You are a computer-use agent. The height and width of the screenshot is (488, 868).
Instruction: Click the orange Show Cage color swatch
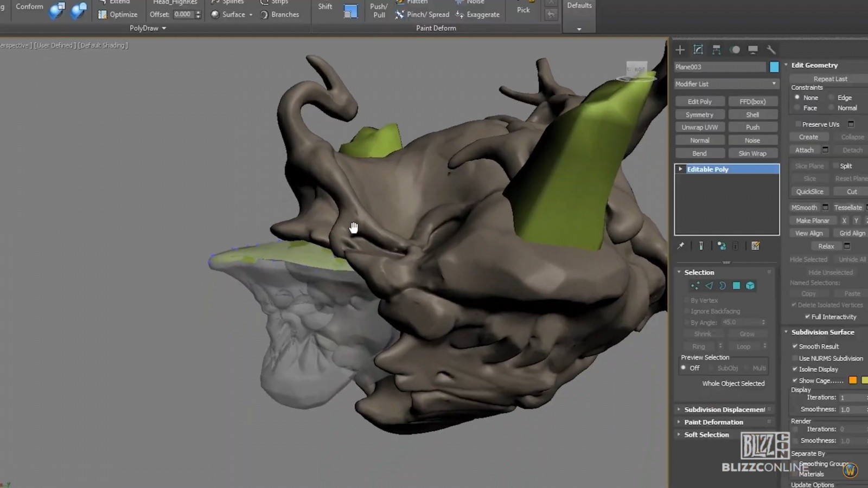point(853,380)
